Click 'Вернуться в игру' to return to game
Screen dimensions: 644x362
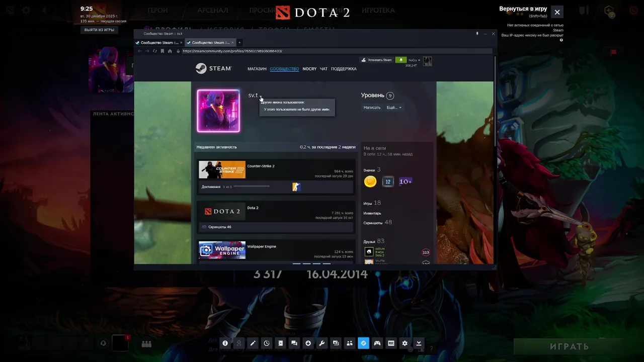(523, 9)
